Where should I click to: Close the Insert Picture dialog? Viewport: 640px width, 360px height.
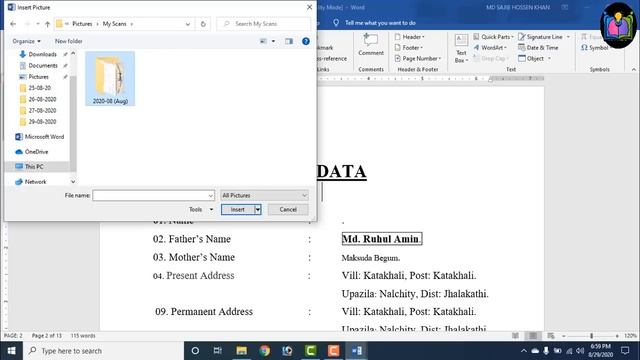click(309, 7)
